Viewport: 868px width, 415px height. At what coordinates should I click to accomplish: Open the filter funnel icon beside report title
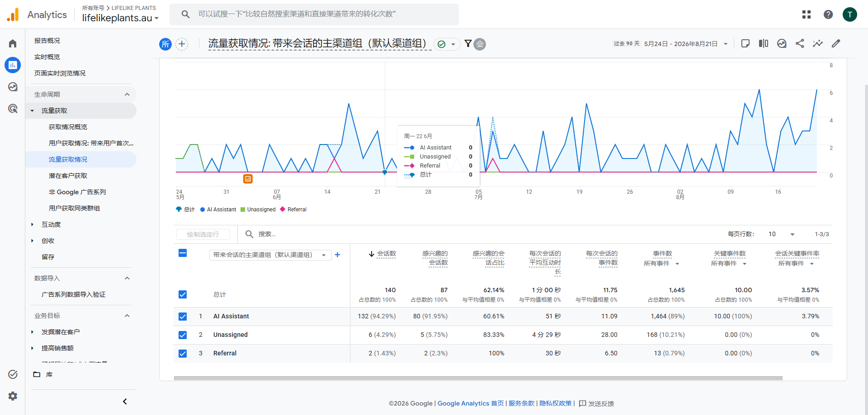468,44
